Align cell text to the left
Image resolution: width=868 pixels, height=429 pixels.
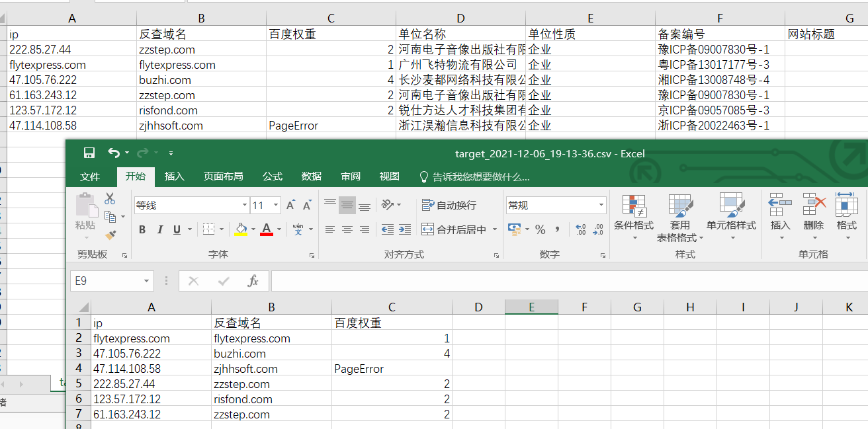click(330, 229)
